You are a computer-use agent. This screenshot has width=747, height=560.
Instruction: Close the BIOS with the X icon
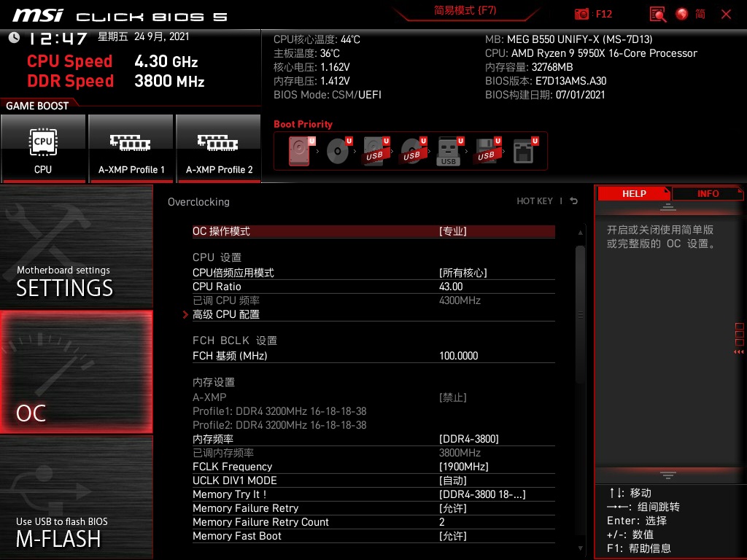[726, 15]
